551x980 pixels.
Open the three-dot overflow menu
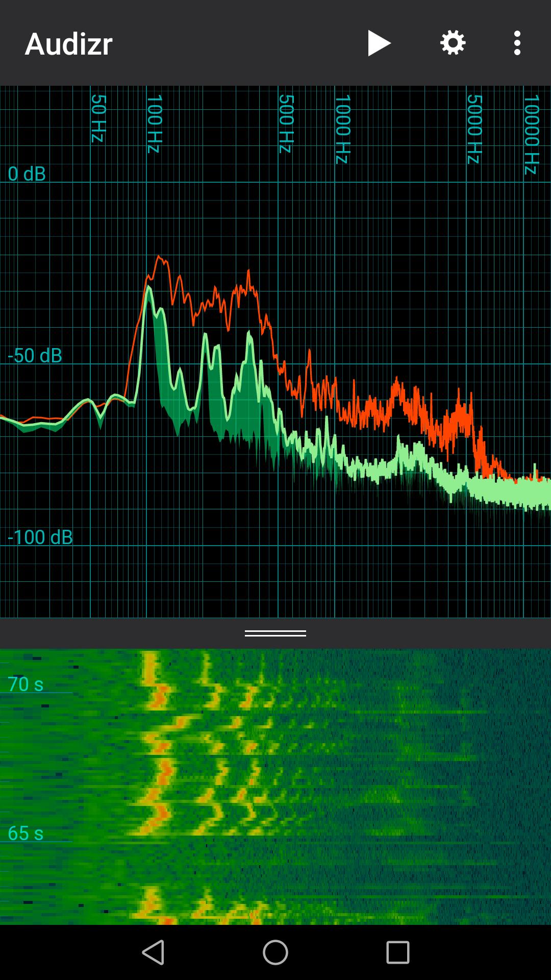click(x=517, y=43)
